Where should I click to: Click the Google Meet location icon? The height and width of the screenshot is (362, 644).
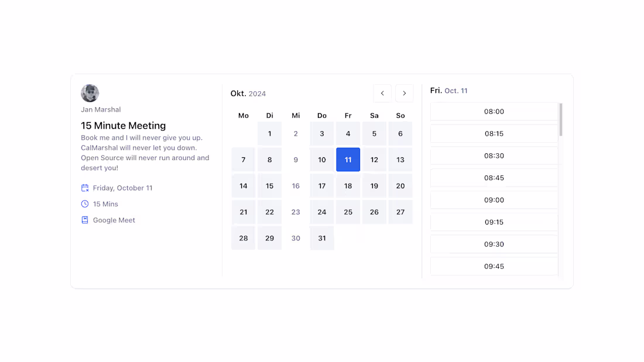coord(85,220)
